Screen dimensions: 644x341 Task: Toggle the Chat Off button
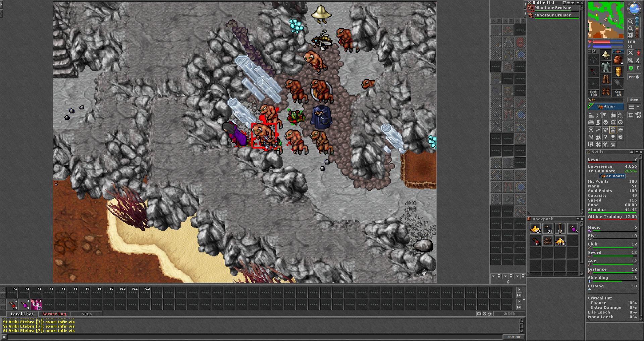click(x=514, y=337)
